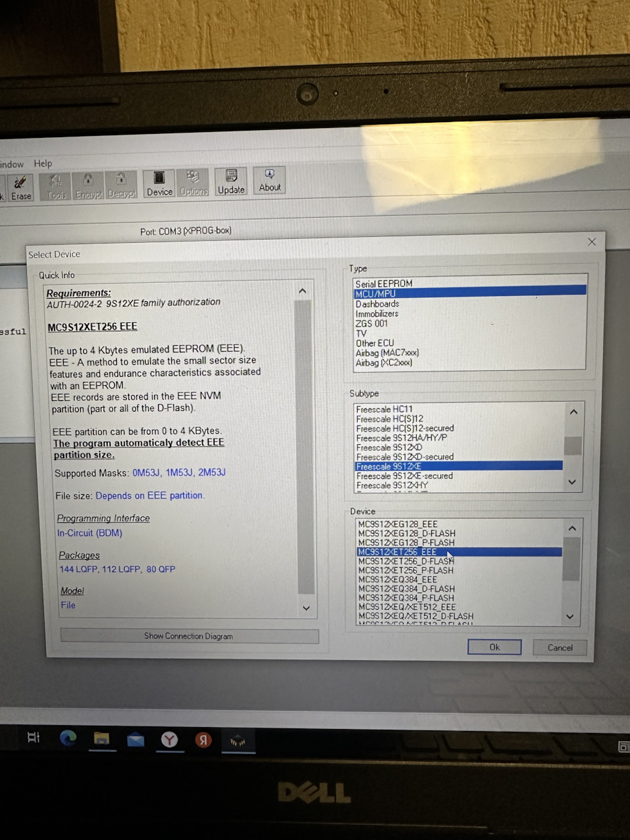
Task: Click the File link under Model
Action: pos(68,605)
